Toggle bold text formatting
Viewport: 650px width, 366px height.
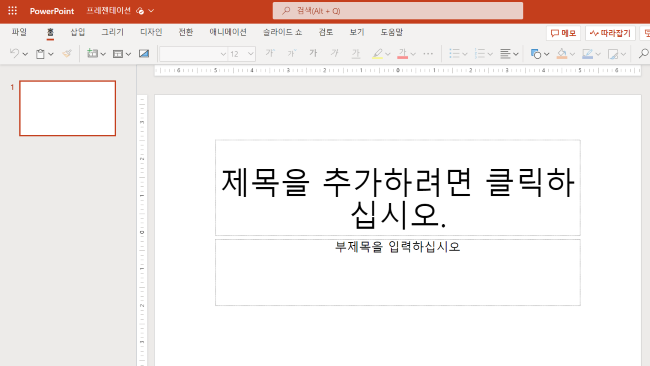[313, 53]
